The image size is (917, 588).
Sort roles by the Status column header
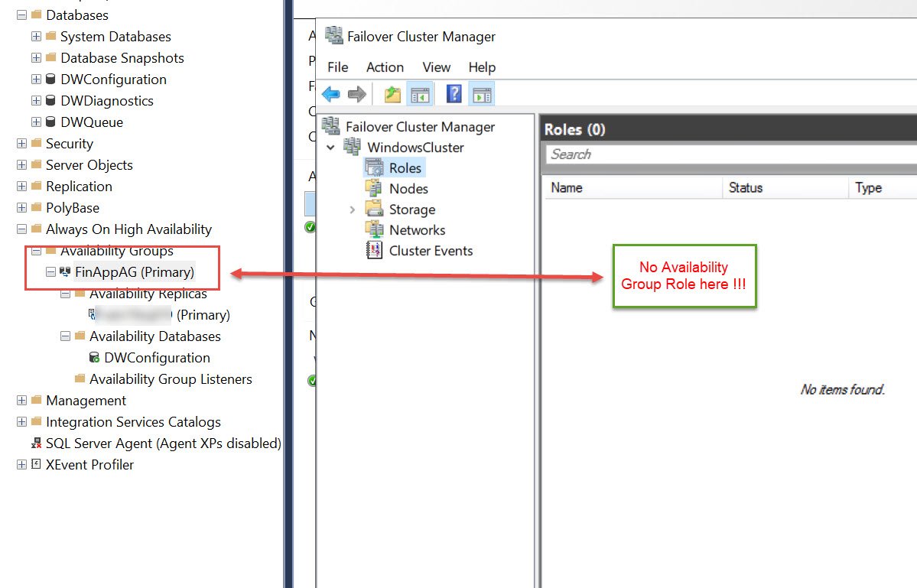point(785,187)
